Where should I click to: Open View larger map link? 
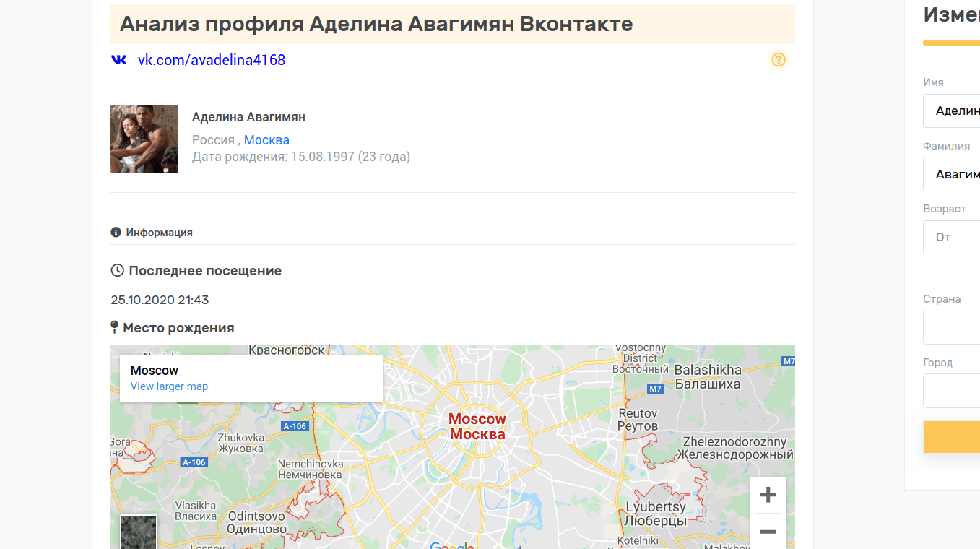(169, 386)
